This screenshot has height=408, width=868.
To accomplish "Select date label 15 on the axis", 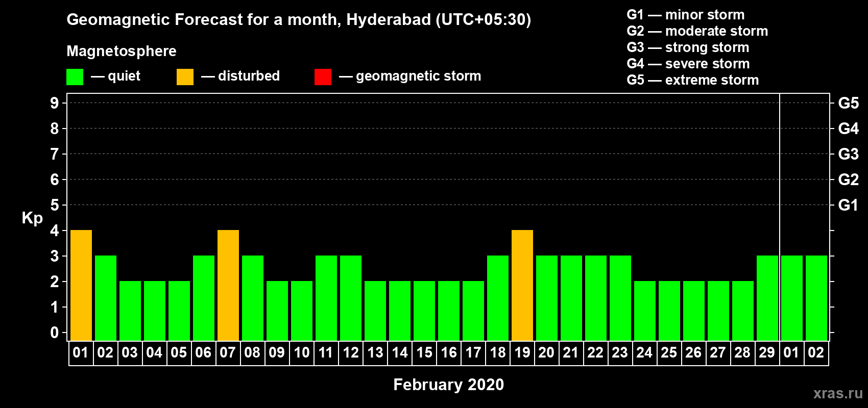I will (x=424, y=353).
